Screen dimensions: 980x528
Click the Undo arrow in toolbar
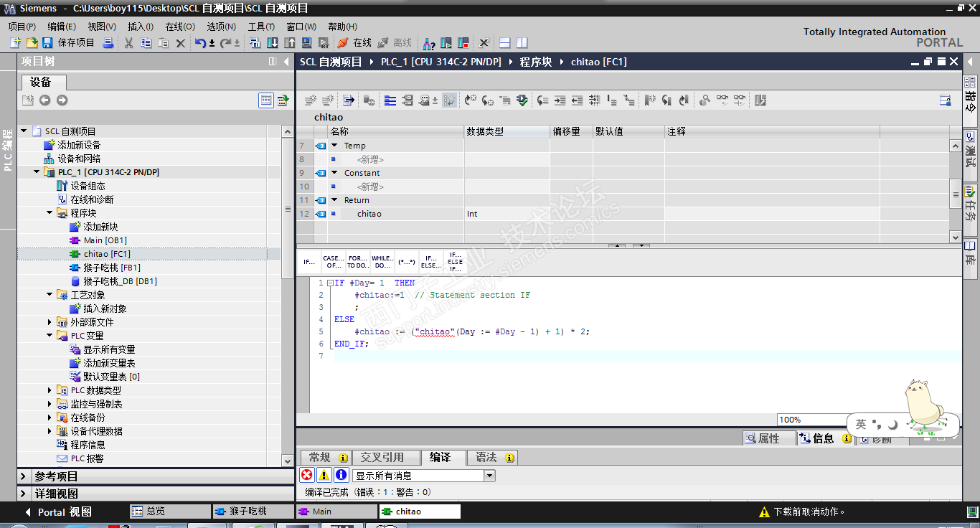pos(200,43)
